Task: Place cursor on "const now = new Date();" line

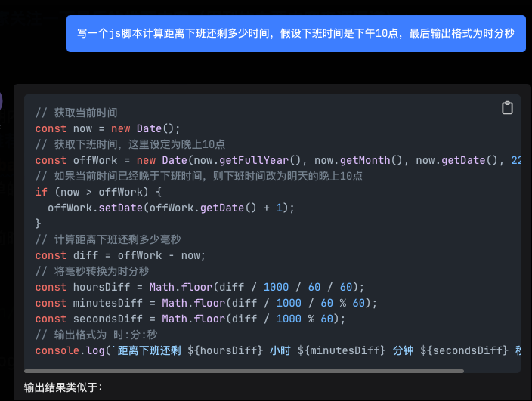Action: pyautogui.click(x=107, y=128)
